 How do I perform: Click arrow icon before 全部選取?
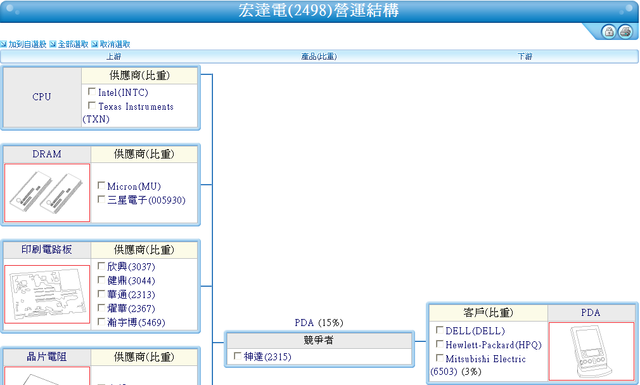[x=53, y=44]
